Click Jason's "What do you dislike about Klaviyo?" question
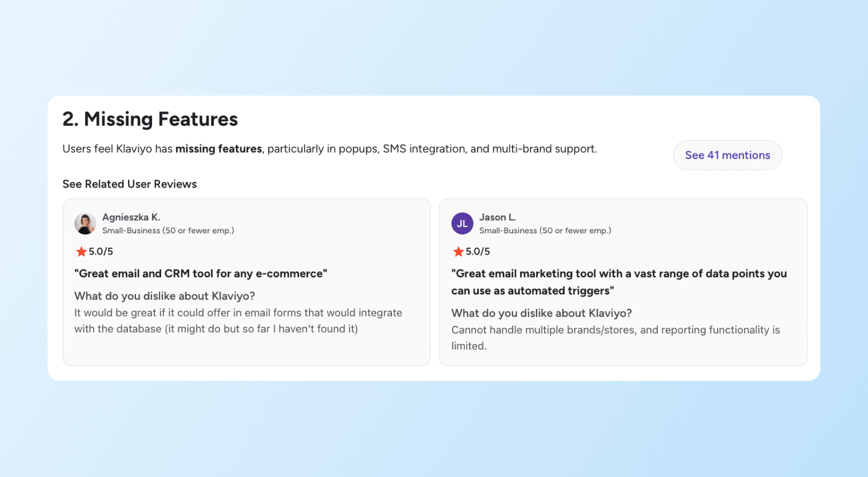Image resolution: width=868 pixels, height=477 pixels. [x=541, y=313]
